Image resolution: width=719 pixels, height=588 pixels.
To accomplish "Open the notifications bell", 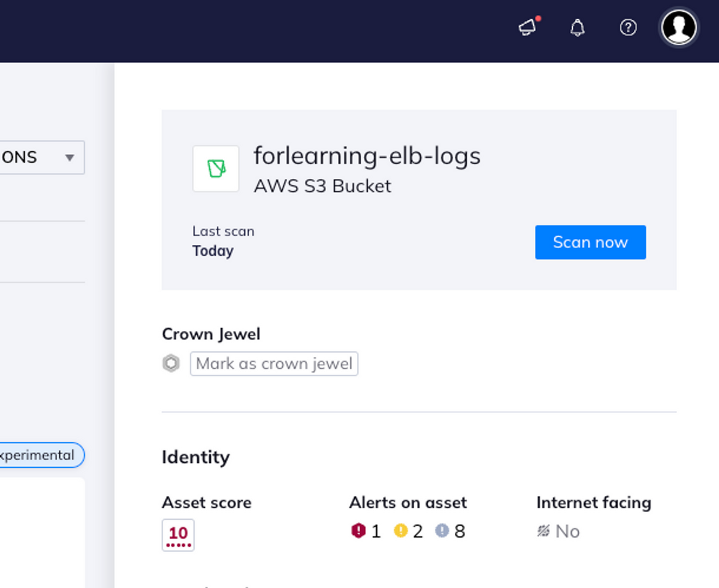I will pyautogui.click(x=578, y=28).
